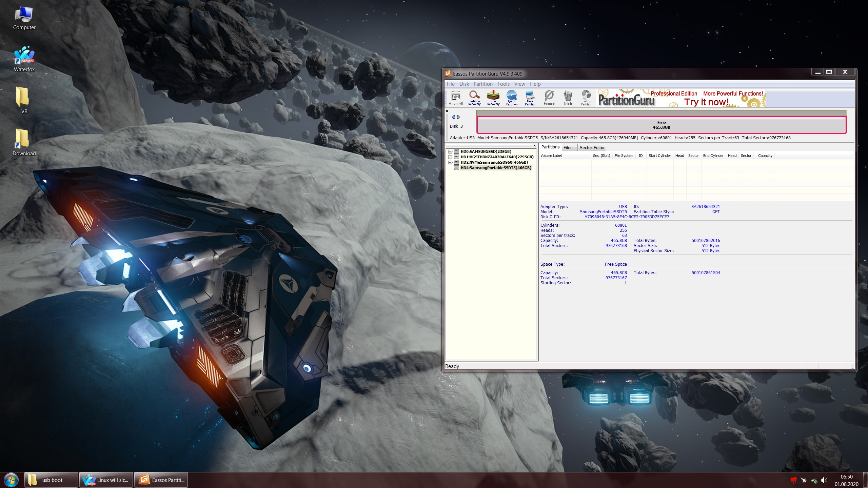The width and height of the screenshot is (868, 488).
Task: Open the Tools menu
Action: [503, 84]
